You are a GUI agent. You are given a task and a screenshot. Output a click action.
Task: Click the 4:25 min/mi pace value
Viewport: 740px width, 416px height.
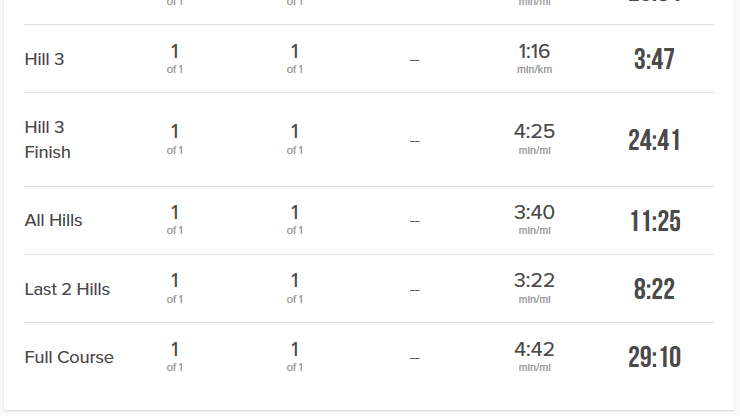(x=534, y=139)
